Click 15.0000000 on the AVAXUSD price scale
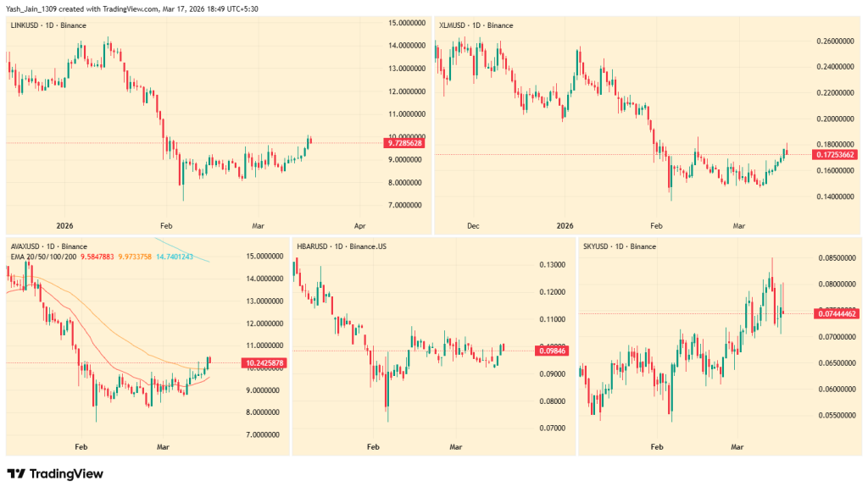Viewport: 868px width, 492px height. (x=263, y=256)
